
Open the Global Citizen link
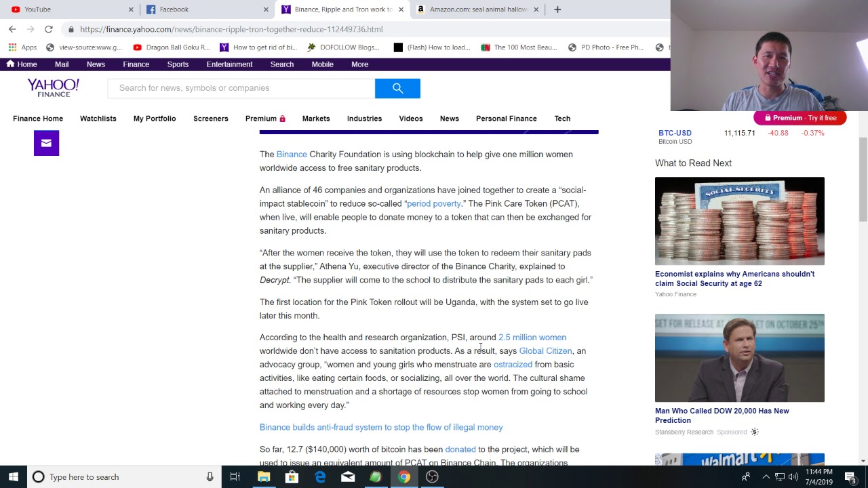pos(545,351)
